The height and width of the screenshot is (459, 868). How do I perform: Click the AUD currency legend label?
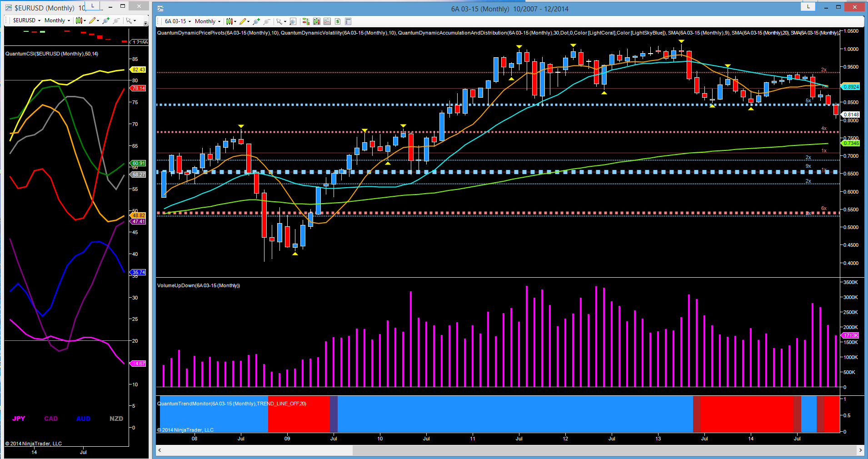pos(83,419)
